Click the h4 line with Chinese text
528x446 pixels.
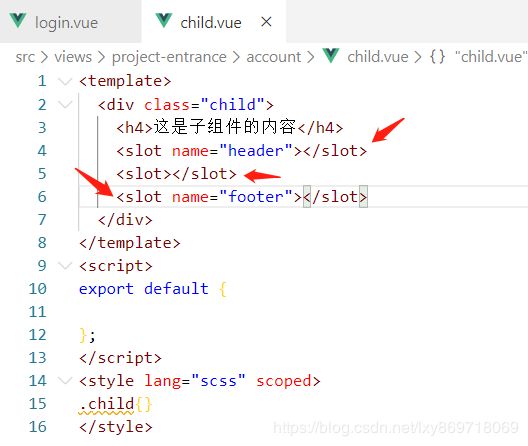click(x=230, y=127)
